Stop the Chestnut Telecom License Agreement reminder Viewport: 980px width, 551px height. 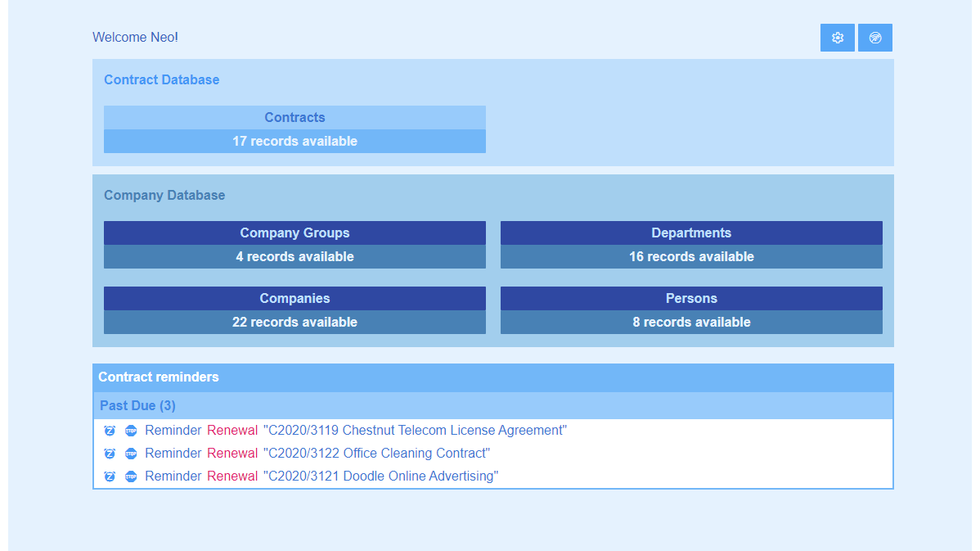click(131, 430)
